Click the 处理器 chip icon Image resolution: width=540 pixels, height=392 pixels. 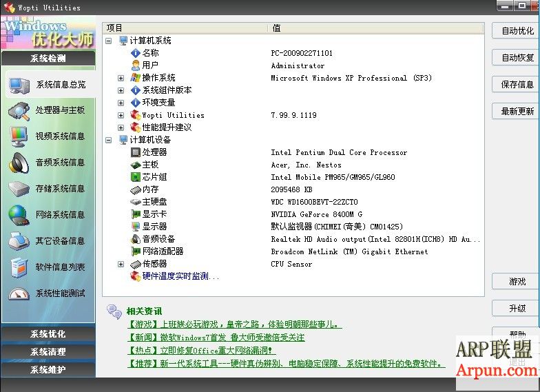(136, 152)
